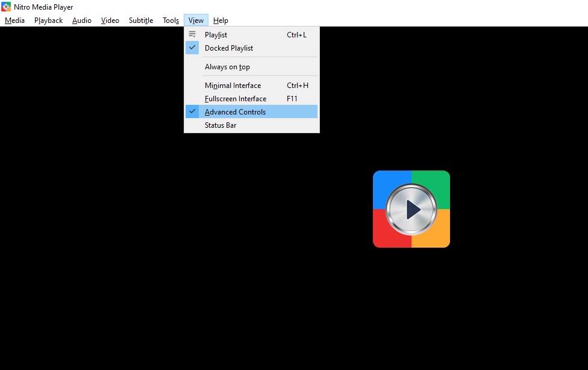Viewport: 588px width, 370px height.
Task: Show the Status Bar
Action: pyautogui.click(x=251, y=125)
